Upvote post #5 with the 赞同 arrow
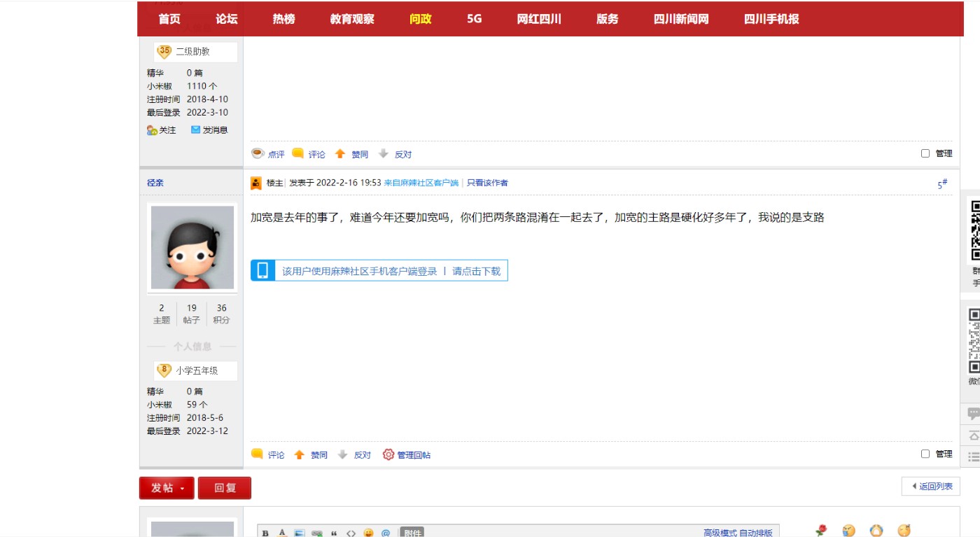The image size is (980, 537). tap(300, 454)
